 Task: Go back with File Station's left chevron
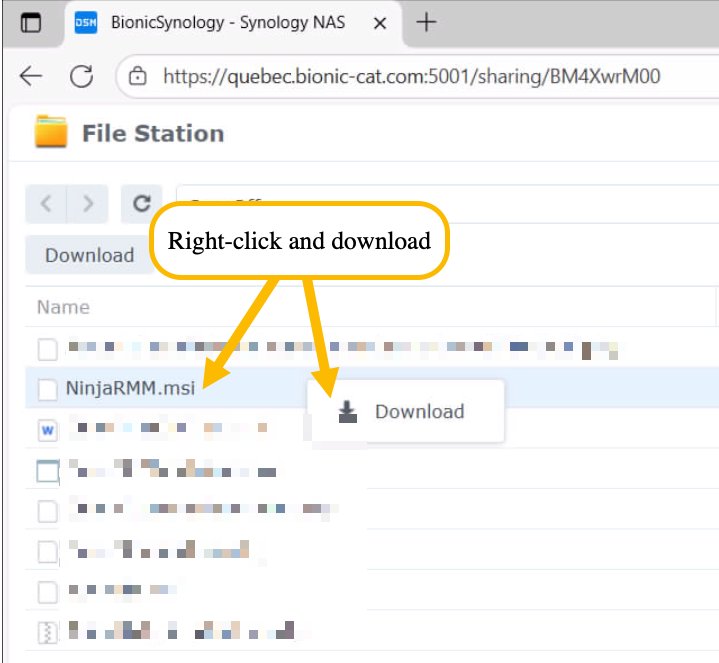click(x=46, y=204)
